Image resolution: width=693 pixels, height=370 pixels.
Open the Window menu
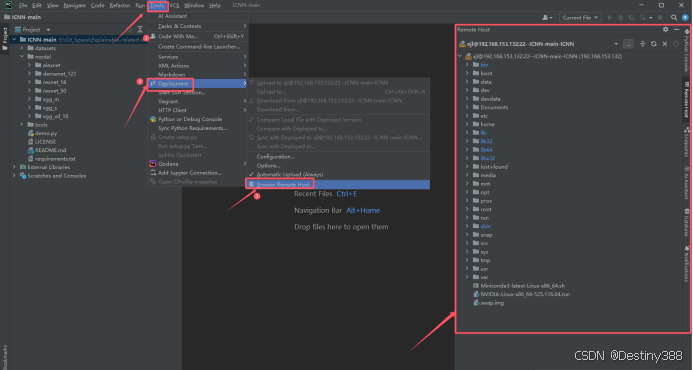tap(194, 5)
